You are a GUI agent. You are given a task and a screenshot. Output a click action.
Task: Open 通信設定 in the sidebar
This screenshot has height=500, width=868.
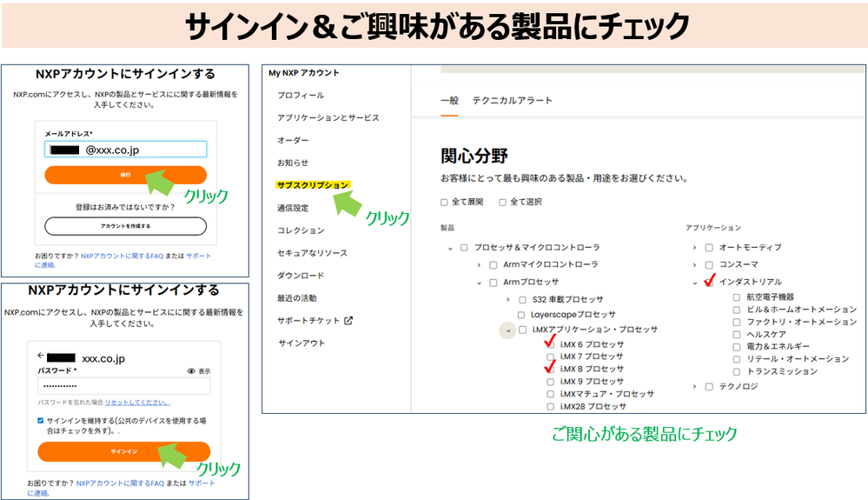click(x=293, y=208)
